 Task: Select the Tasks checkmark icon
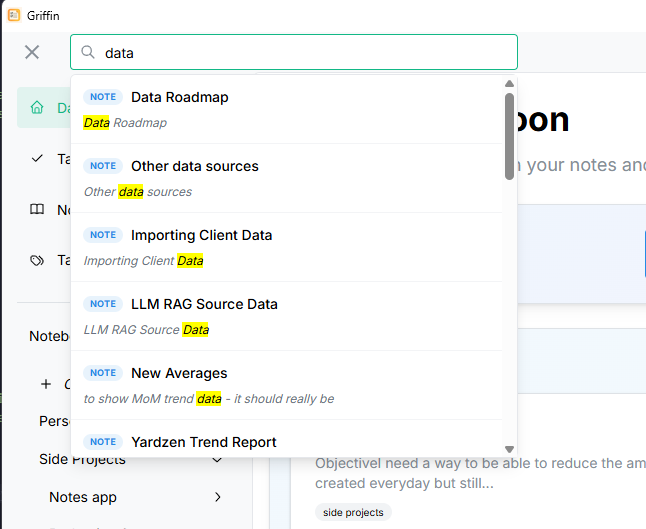click(37, 158)
